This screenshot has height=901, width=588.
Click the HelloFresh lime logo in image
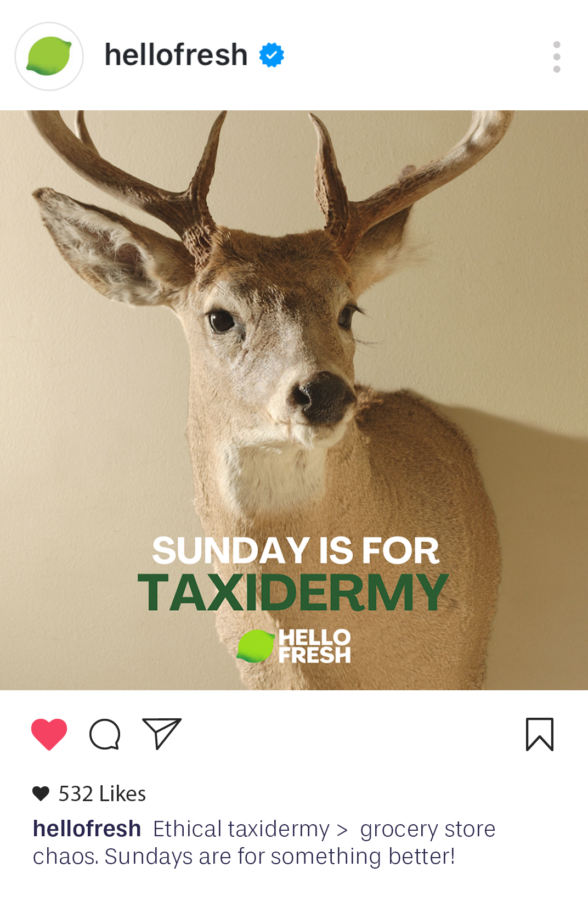pos(256,646)
